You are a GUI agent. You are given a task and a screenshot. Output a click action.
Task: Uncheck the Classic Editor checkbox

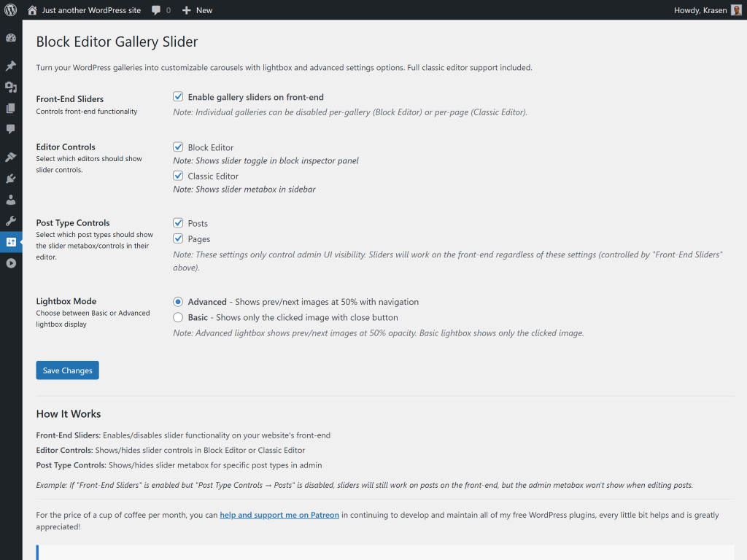click(178, 176)
